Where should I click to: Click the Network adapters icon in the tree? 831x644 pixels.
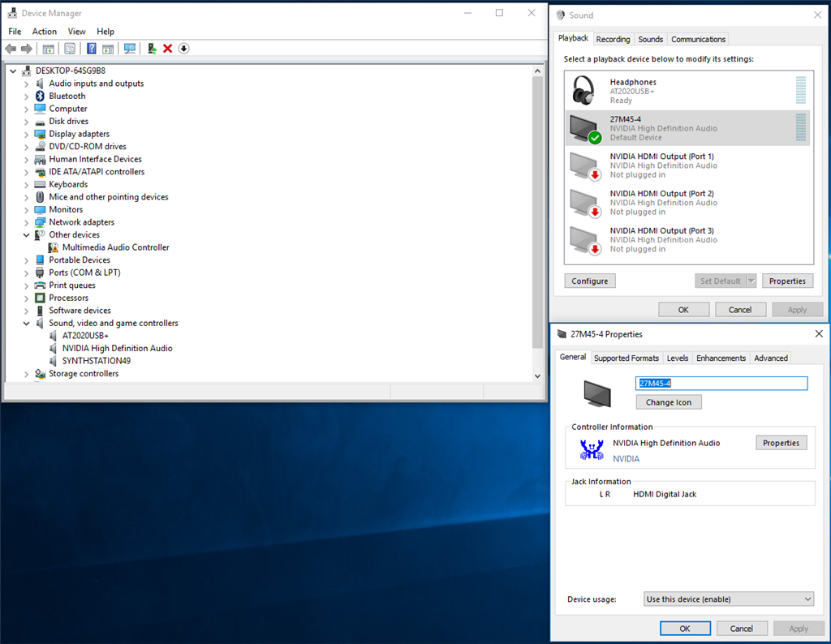pos(40,222)
